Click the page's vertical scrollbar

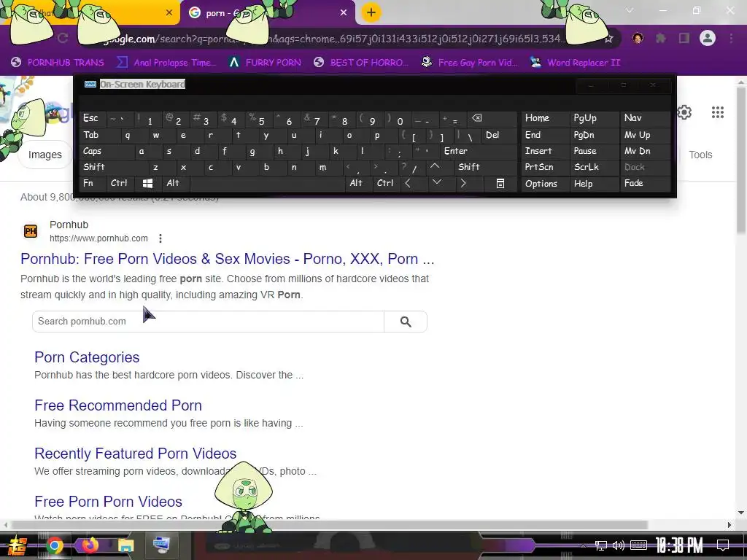[x=741, y=162]
